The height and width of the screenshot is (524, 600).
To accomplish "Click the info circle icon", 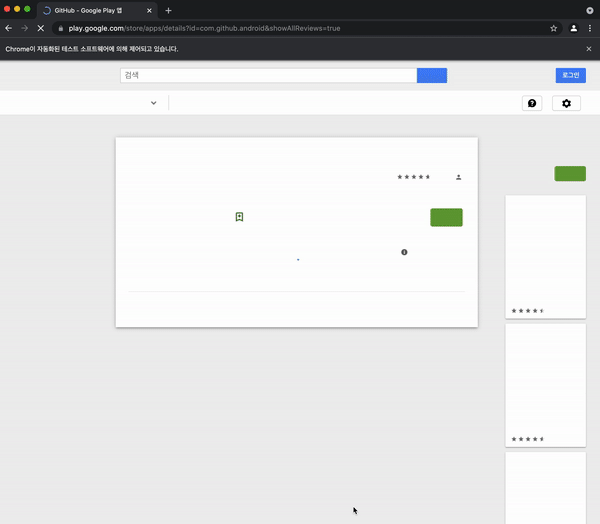I will tap(404, 252).
